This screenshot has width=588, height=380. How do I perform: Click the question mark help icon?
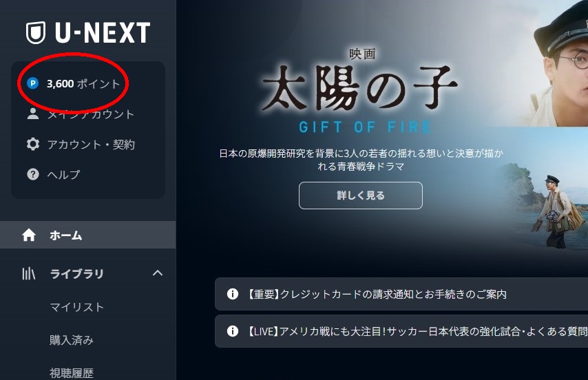33,174
